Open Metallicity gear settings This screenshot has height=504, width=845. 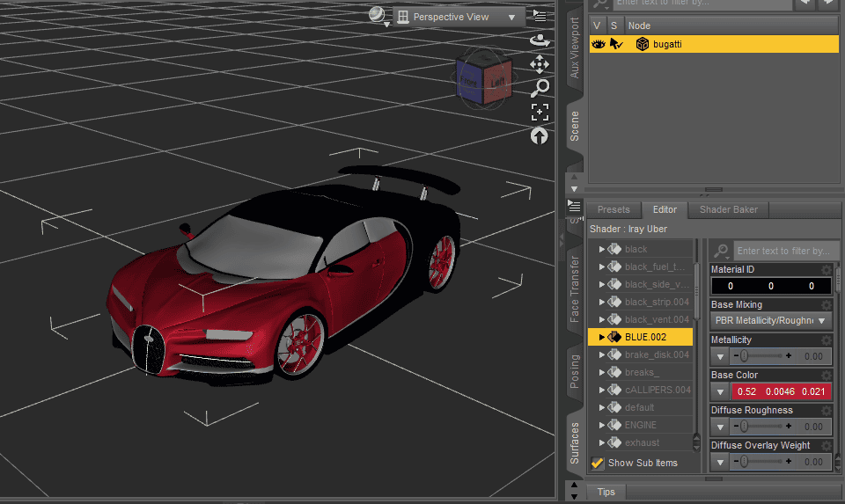click(827, 340)
